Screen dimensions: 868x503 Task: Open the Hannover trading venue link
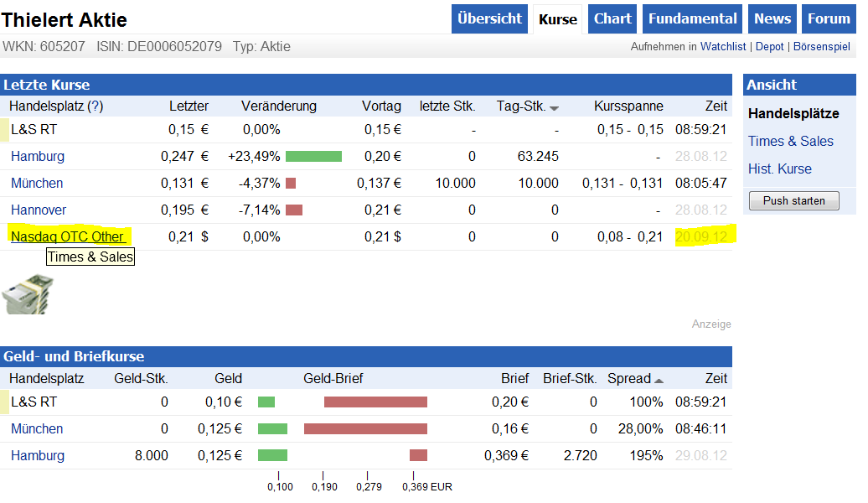[39, 210]
